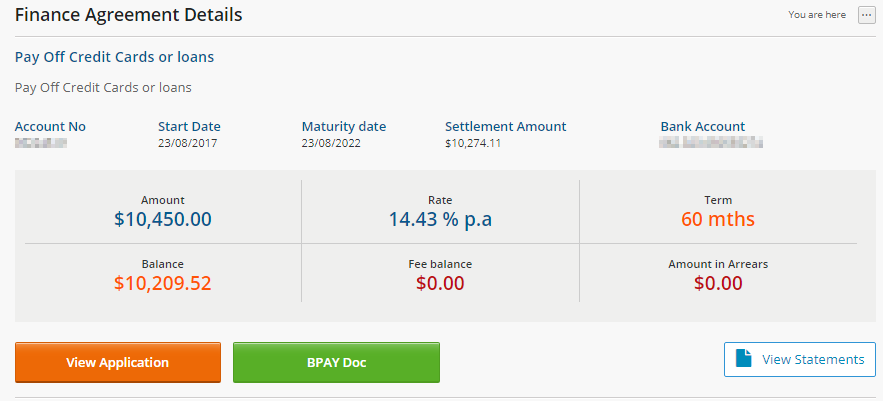Click the document icon in View Statements
Viewport: 883px width, 401px height.
pos(744,359)
